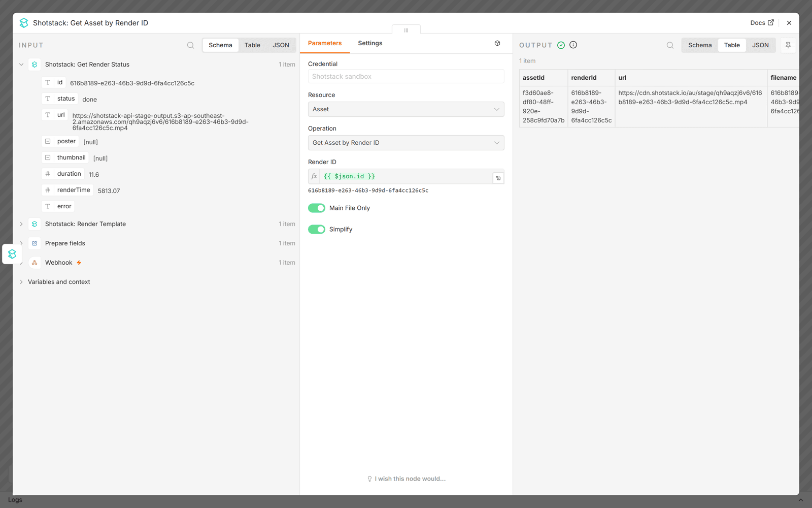812x508 pixels.
Task: Close the node details panel
Action: [789, 23]
